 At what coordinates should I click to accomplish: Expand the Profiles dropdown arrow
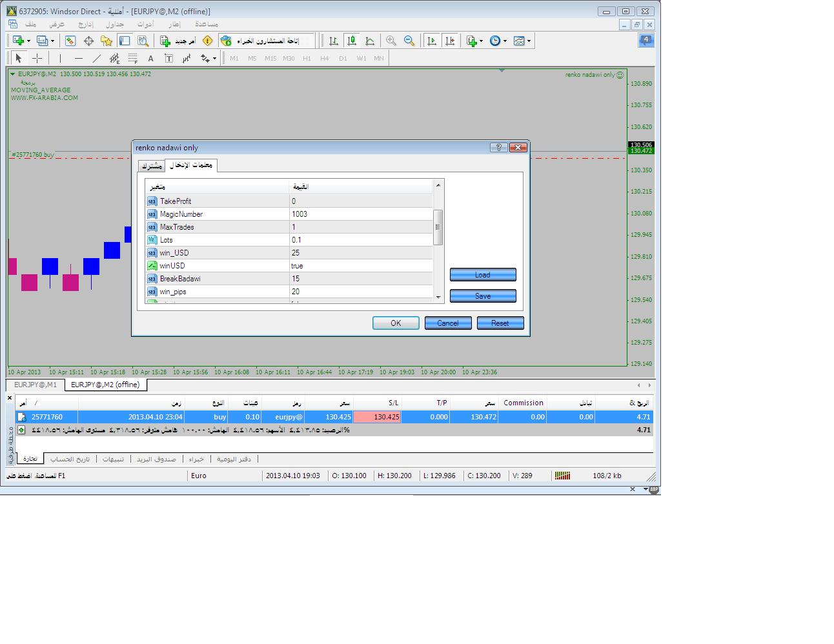(x=52, y=41)
